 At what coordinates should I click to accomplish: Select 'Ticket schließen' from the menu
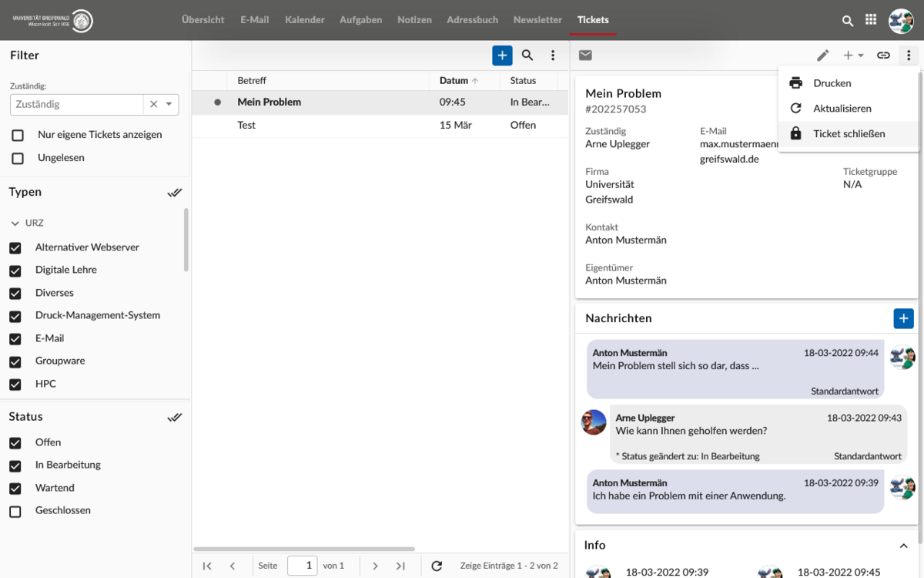tap(849, 134)
